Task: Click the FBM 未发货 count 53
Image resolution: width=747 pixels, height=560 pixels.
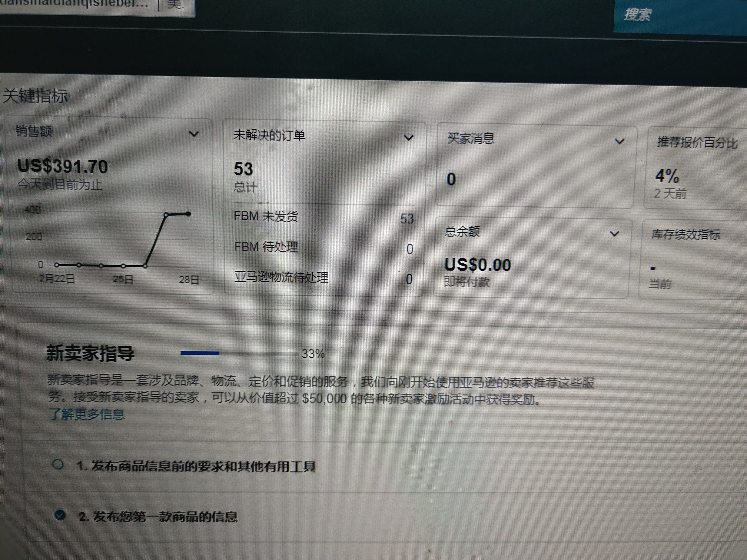Action: tap(407, 219)
